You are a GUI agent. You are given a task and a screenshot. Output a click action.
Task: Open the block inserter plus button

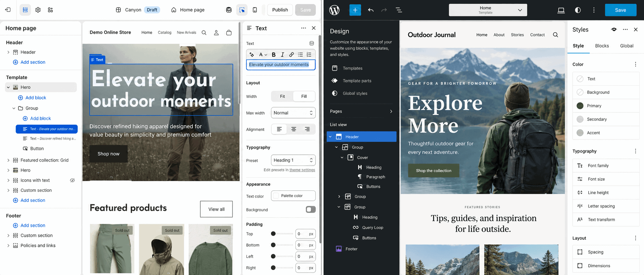pos(355,10)
